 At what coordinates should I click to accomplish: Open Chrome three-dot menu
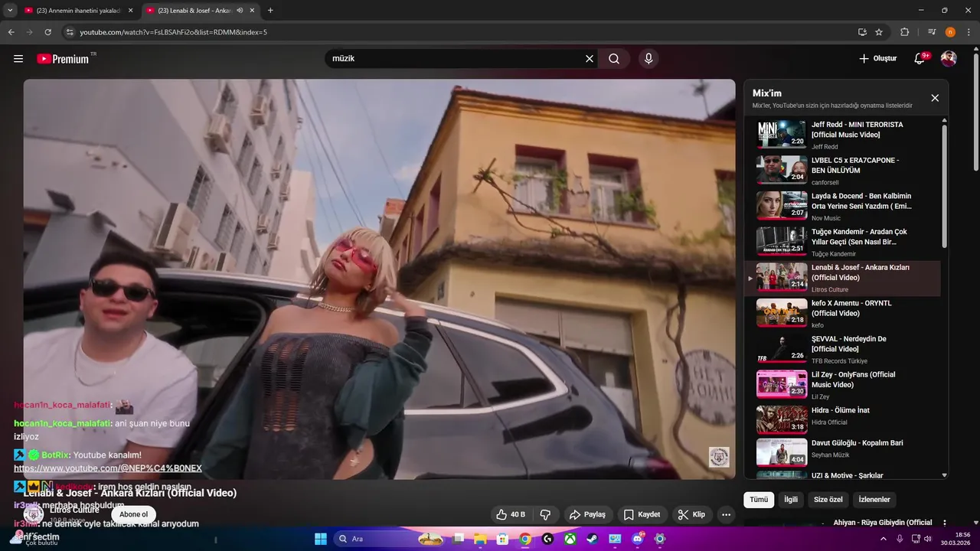tap(969, 32)
